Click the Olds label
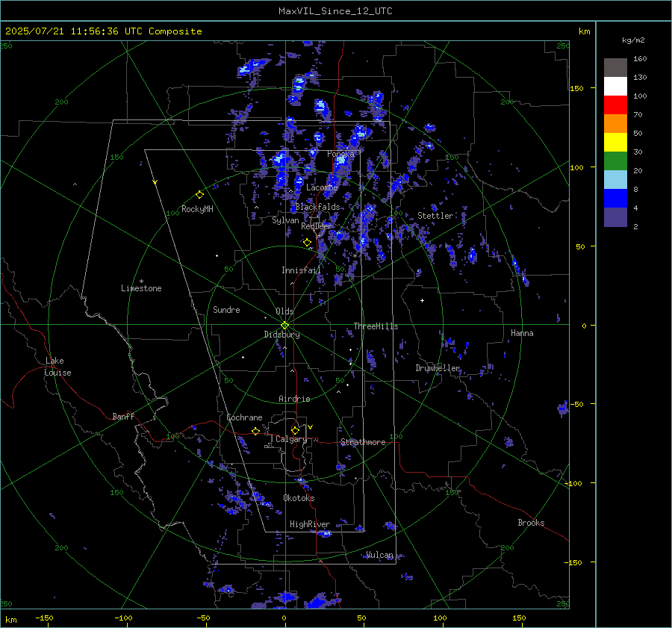The image size is (672, 628). 284,311
